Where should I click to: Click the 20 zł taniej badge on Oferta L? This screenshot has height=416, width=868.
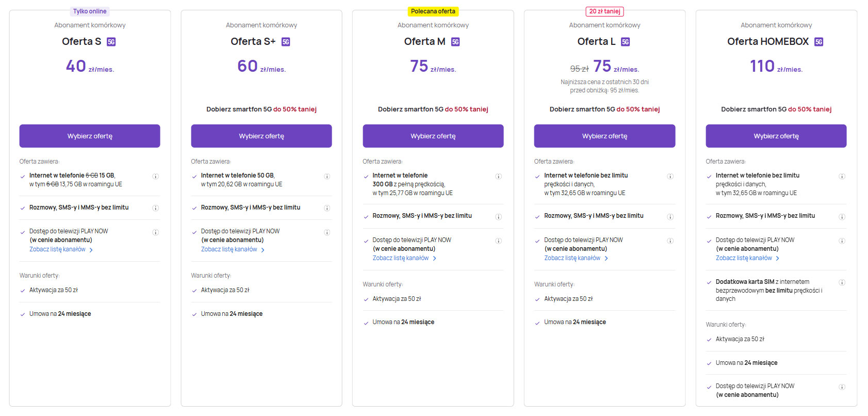pos(604,11)
